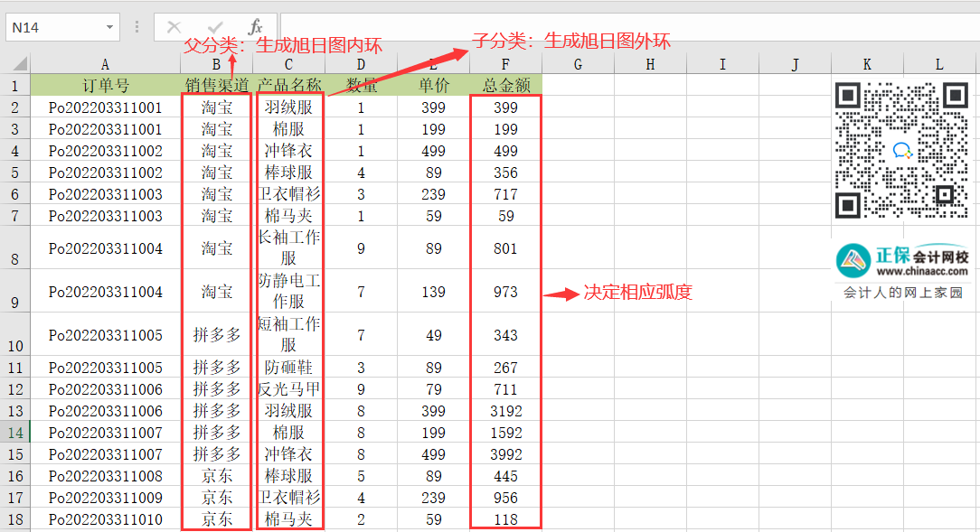Click cell Po202203311008
The width and height of the screenshot is (980, 532).
point(105,476)
